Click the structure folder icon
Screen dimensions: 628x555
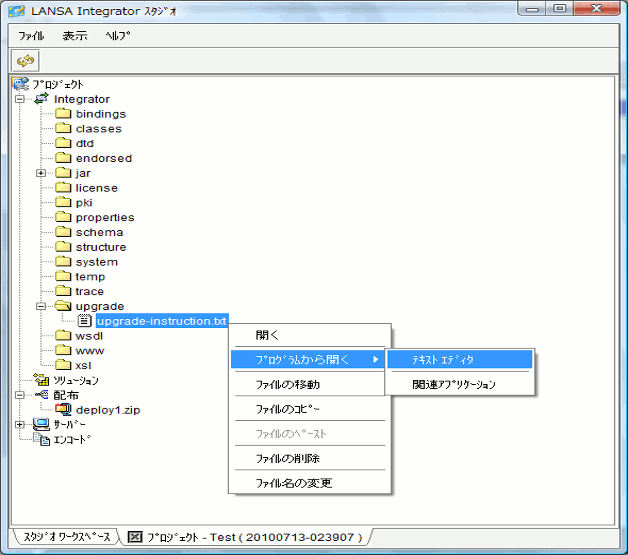(63, 247)
